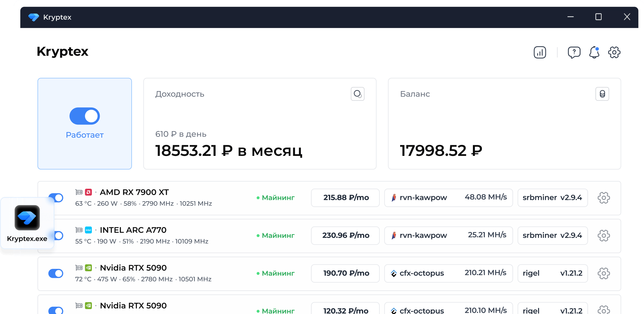Image resolution: width=644 pixels, height=314 pixels.
Task: Click the Nvidia logo on the RTX 5090 row
Action: pyautogui.click(x=88, y=268)
